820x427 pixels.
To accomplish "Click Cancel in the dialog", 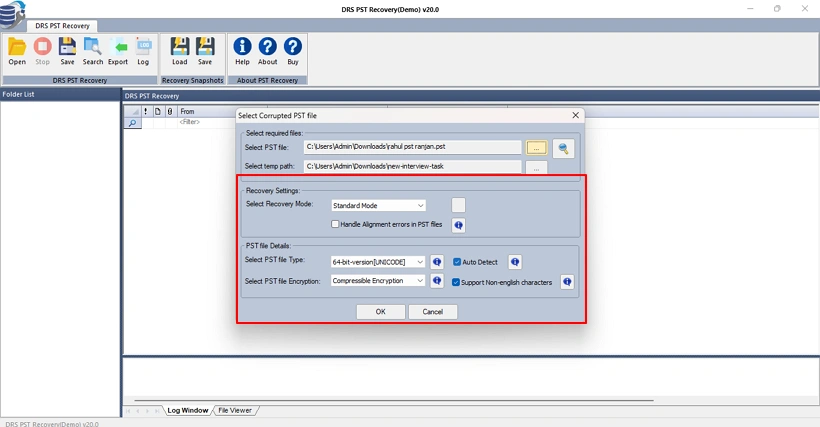I will 432,311.
